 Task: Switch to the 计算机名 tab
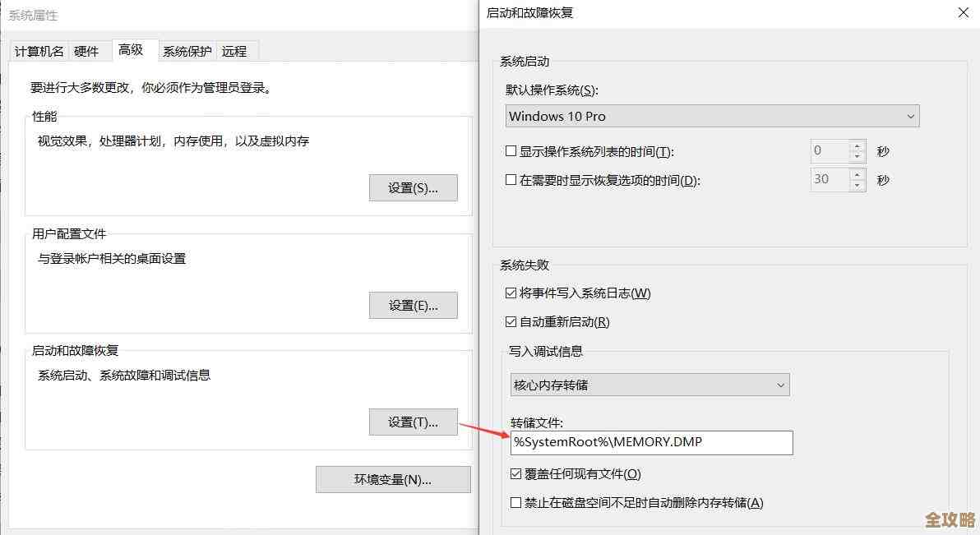point(38,51)
